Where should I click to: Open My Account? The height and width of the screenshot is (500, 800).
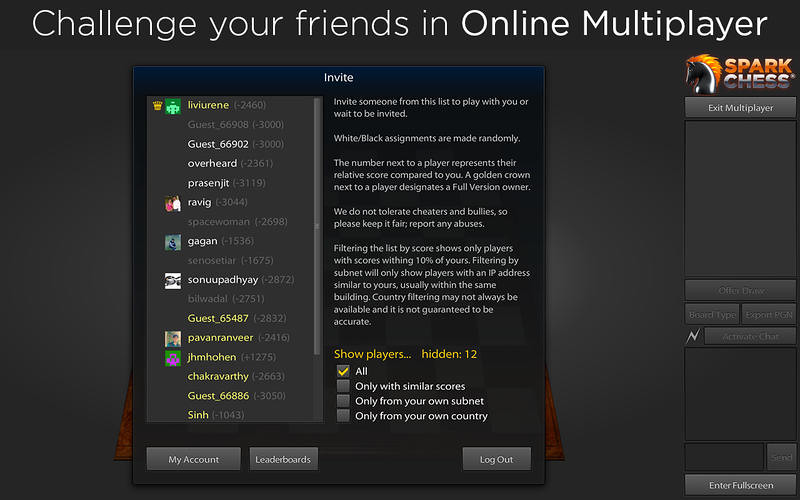[194, 459]
